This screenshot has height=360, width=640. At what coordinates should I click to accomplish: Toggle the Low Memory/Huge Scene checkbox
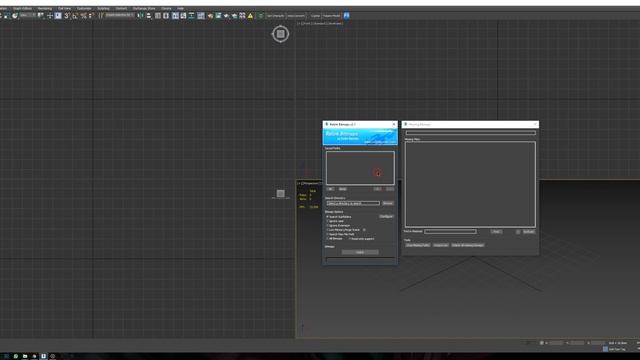click(x=327, y=230)
